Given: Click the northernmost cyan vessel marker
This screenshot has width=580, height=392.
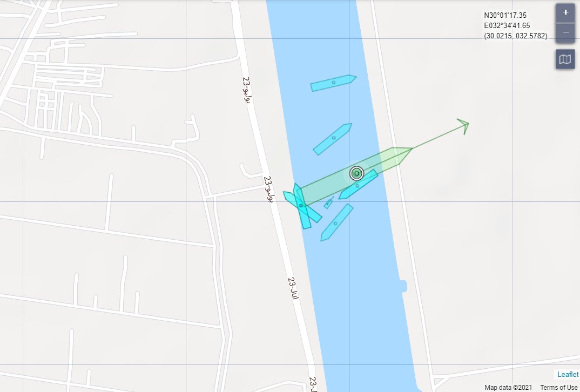Looking at the screenshot, I should point(333,83).
